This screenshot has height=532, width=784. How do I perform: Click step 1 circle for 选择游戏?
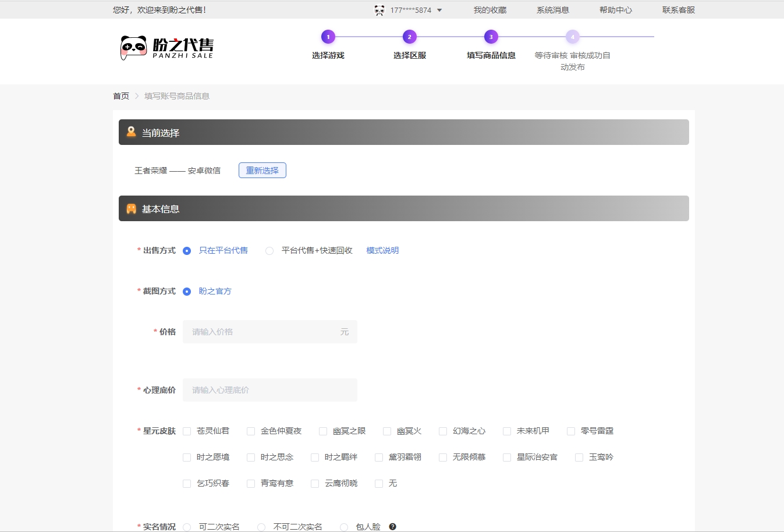[x=328, y=37]
